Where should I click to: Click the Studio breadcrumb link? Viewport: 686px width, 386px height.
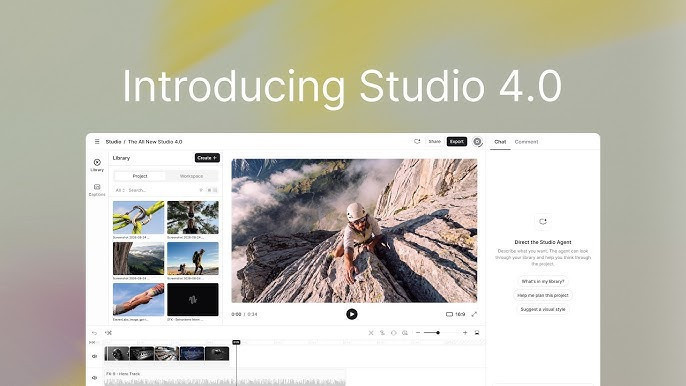113,142
